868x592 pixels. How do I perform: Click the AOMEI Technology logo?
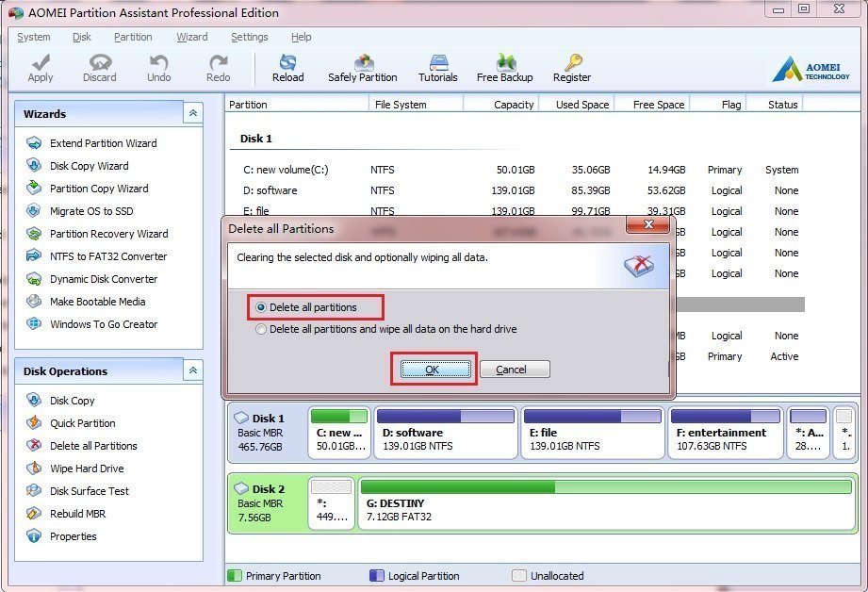pyautogui.click(x=811, y=69)
